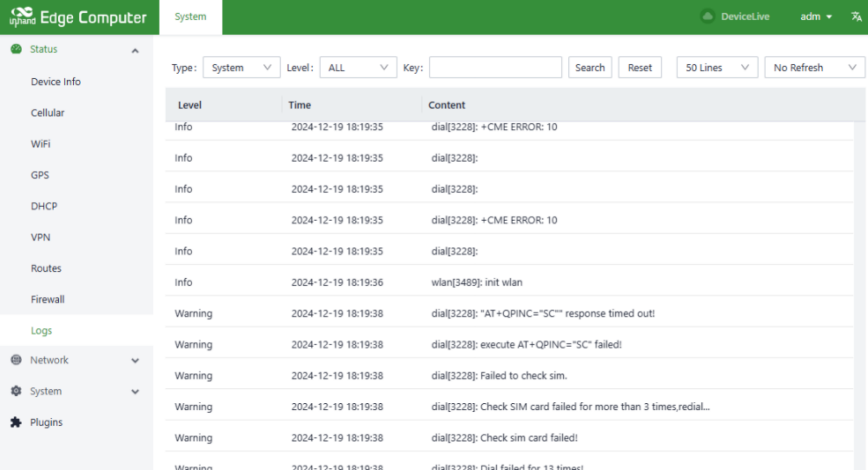Change the 50 Lines display dropdown
The height and width of the screenshot is (471, 868).
(717, 68)
